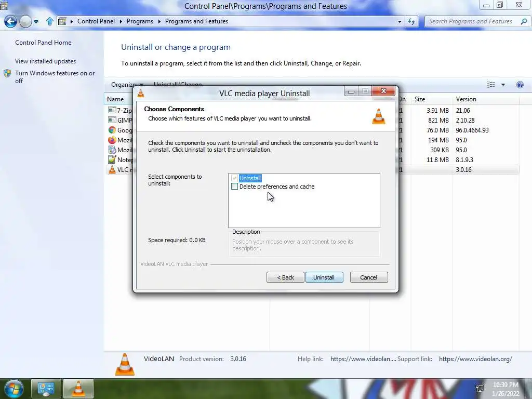
Task: Select the VLC cone icon in list
Action: [x=112, y=169]
